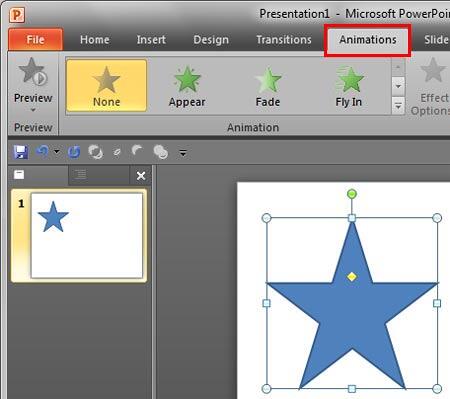The height and width of the screenshot is (399, 450).
Task: Click the left-middle sizing handle of star
Action: pyautogui.click(x=266, y=303)
